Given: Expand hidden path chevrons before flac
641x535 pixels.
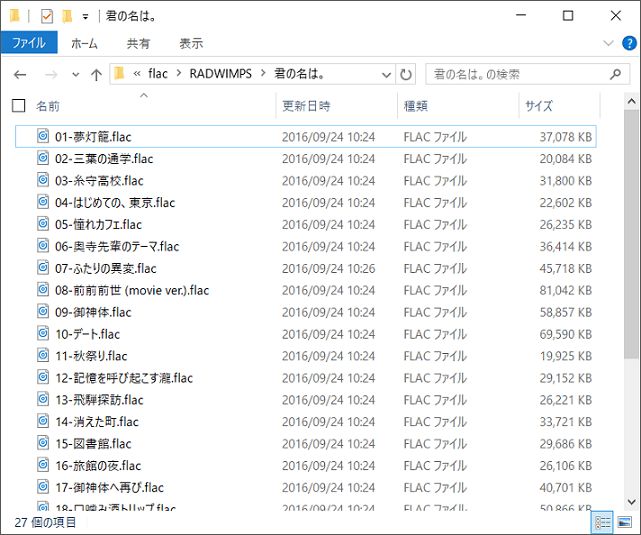Looking at the screenshot, I should pyautogui.click(x=137, y=74).
